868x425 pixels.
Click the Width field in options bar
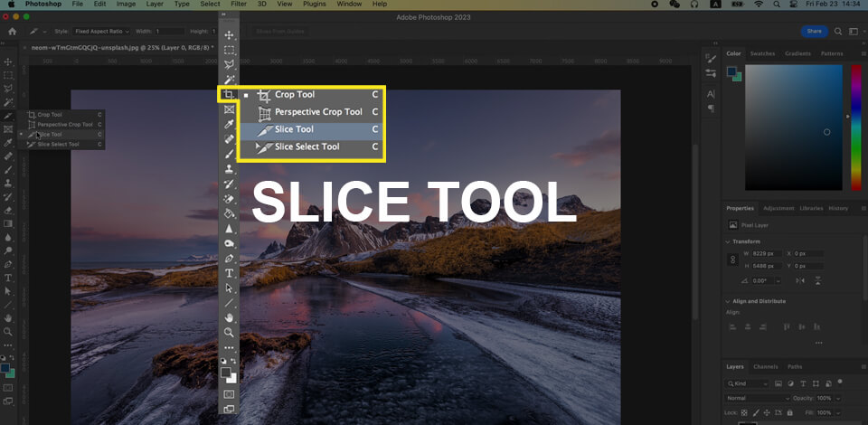pyautogui.click(x=169, y=32)
